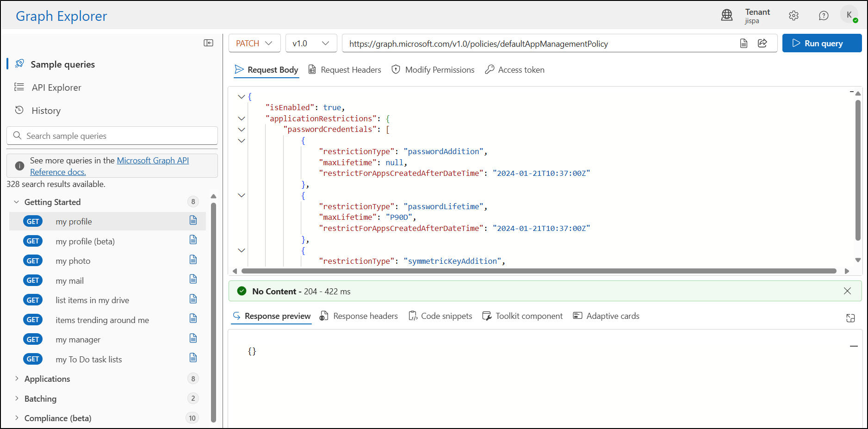Open the help question mark icon
The image size is (868, 429).
824,15
